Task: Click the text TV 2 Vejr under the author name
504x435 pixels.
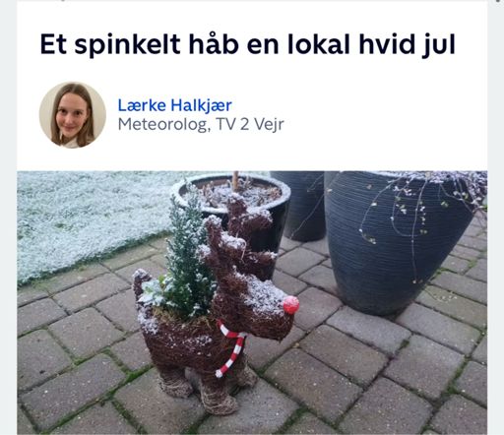Action: (250, 124)
